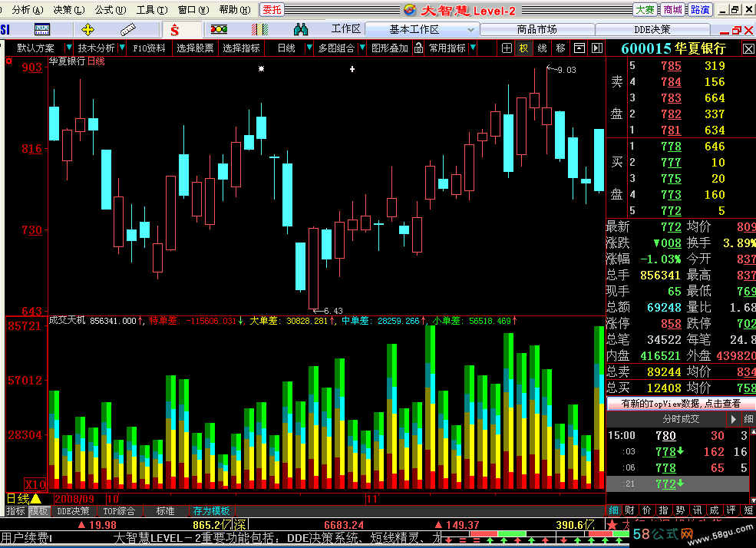Expand the 技术分析 dropdown arrow
The image size is (756, 548).
coord(122,48)
